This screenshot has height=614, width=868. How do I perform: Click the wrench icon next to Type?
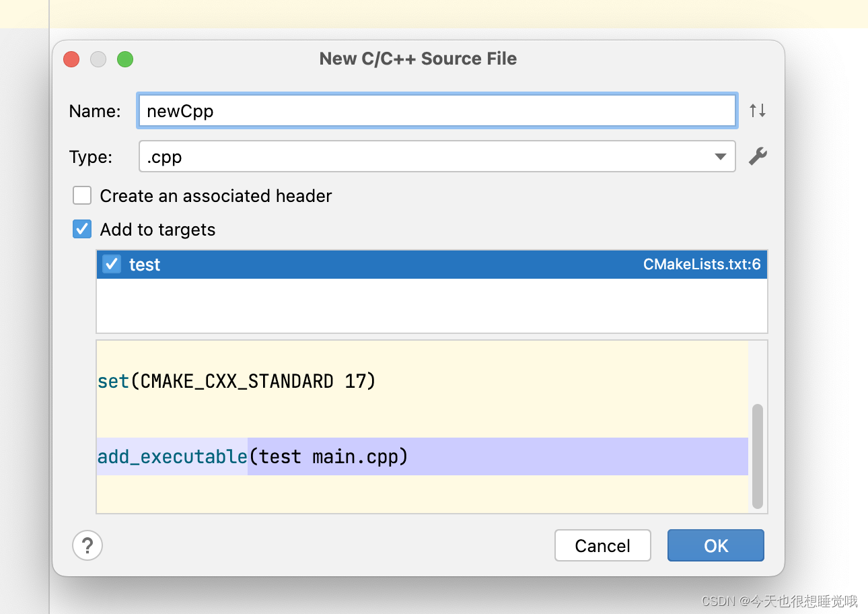[758, 157]
